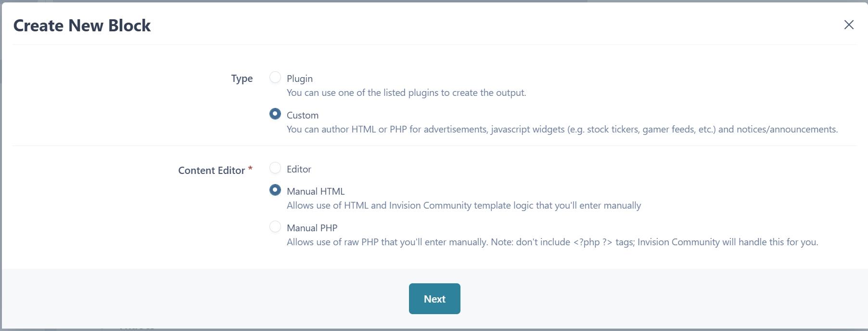868x331 pixels.
Task: Click the template logic description under Manual HTML
Action: click(464, 205)
